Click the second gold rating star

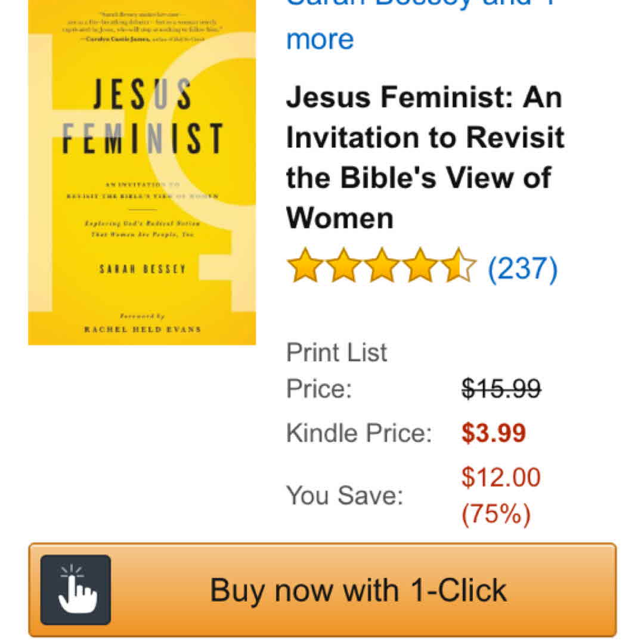click(344, 266)
